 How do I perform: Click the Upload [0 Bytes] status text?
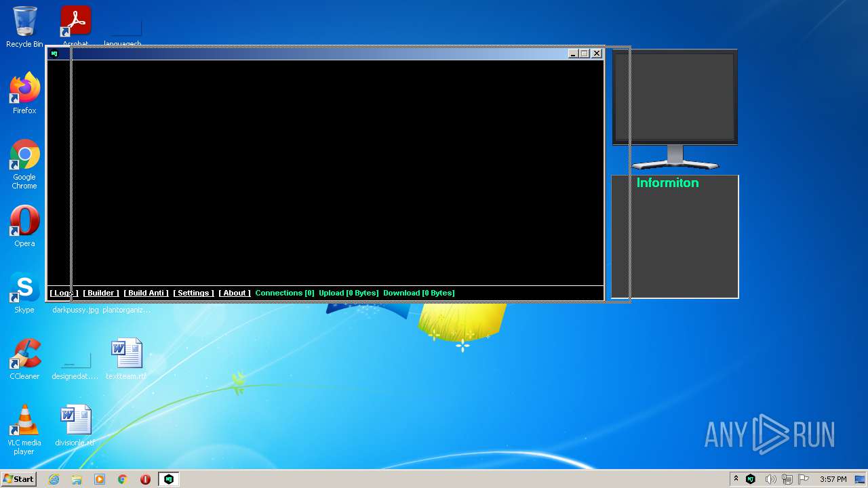(349, 293)
